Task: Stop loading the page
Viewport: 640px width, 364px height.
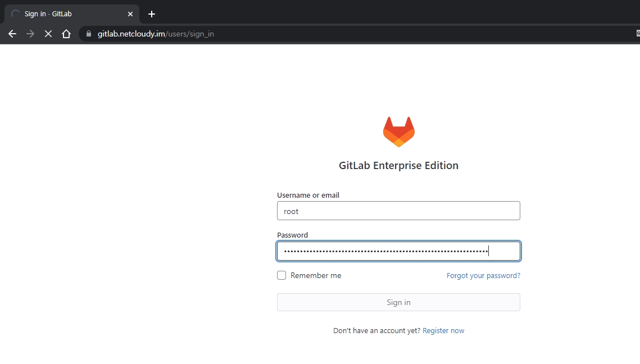Action: [48, 34]
